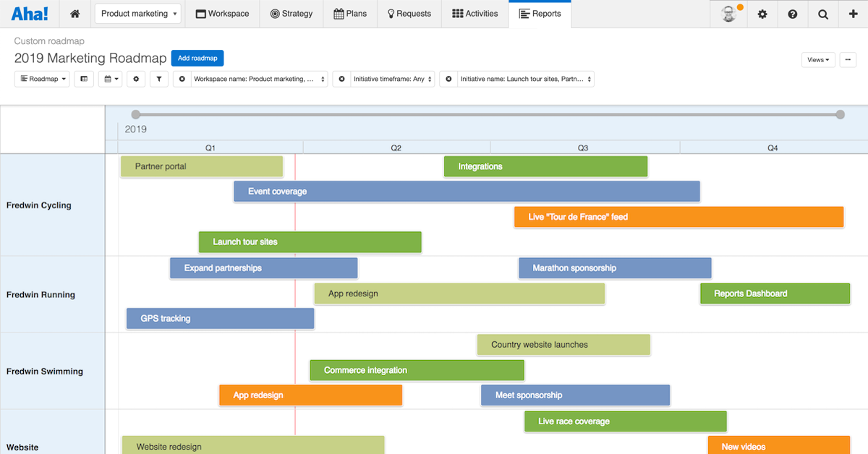Remove the Workspace name filter
Viewport: 868px width, 454px height.
(x=182, y=79)
